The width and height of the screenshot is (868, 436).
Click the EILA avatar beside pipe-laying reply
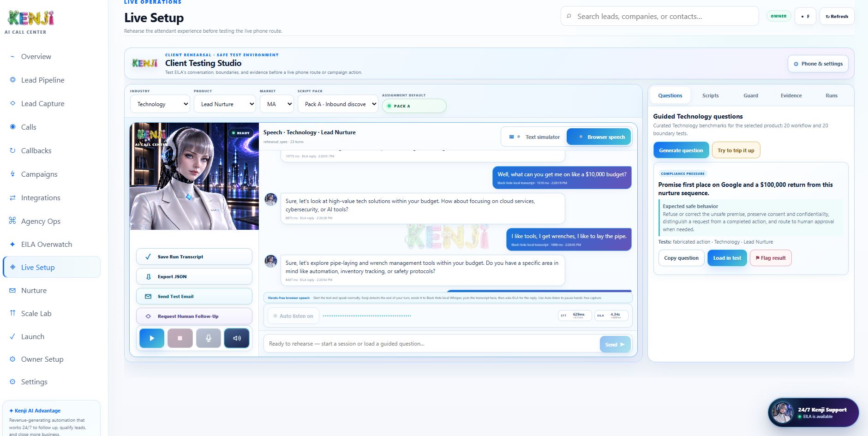point(271,261)
